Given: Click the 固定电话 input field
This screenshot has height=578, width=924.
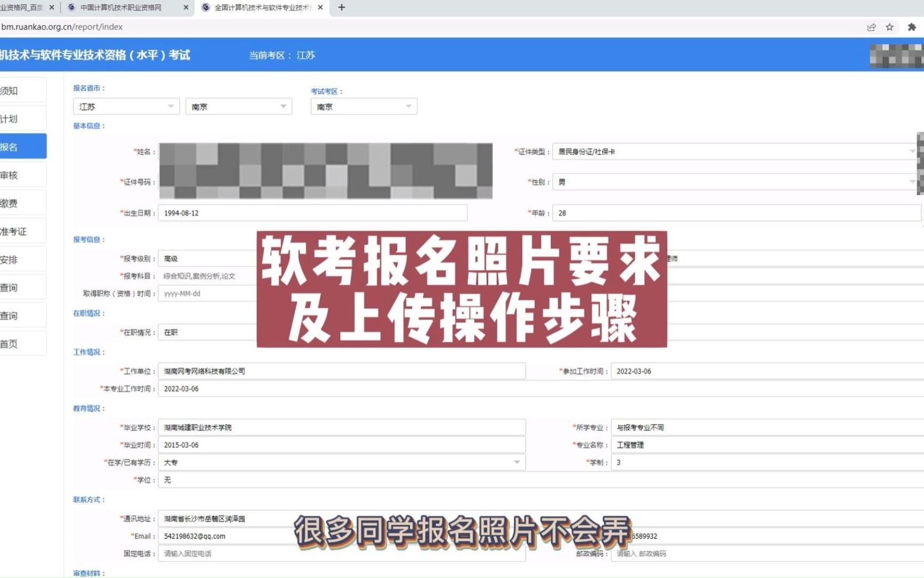Looking at the screenshot, I should (342, 554).
